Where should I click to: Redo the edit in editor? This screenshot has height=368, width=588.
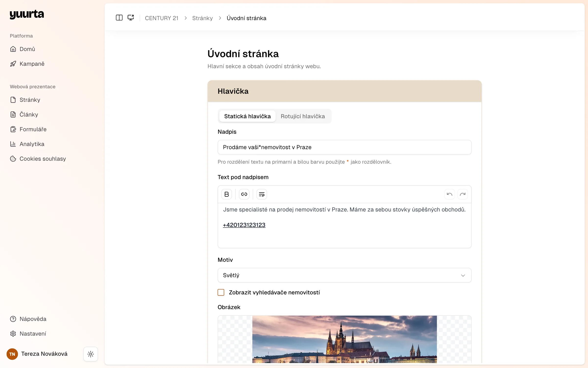click(463, 194)
